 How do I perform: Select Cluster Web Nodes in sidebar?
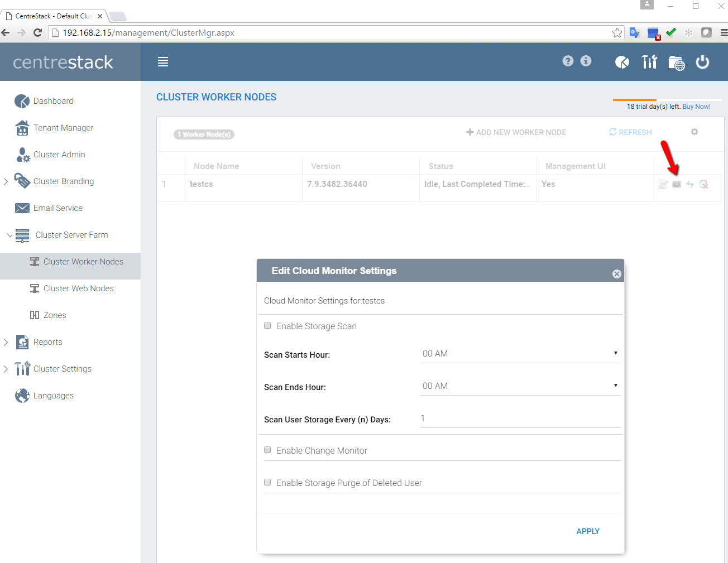click(x=79, y=288)
